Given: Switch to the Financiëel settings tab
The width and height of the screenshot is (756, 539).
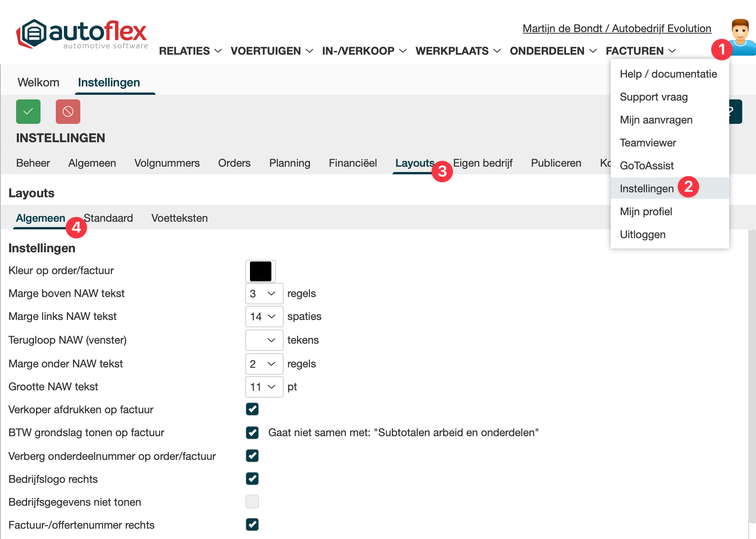Looking at the screenshot, I should coord(352,163).
